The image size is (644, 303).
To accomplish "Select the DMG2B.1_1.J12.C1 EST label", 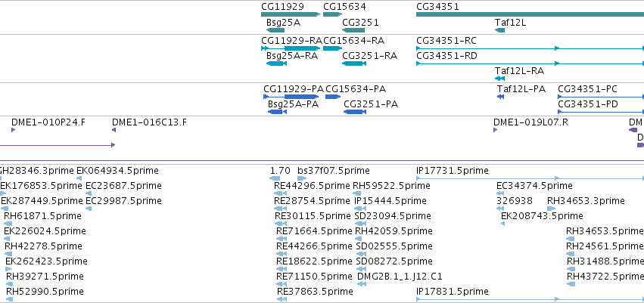I will [399, 276].
